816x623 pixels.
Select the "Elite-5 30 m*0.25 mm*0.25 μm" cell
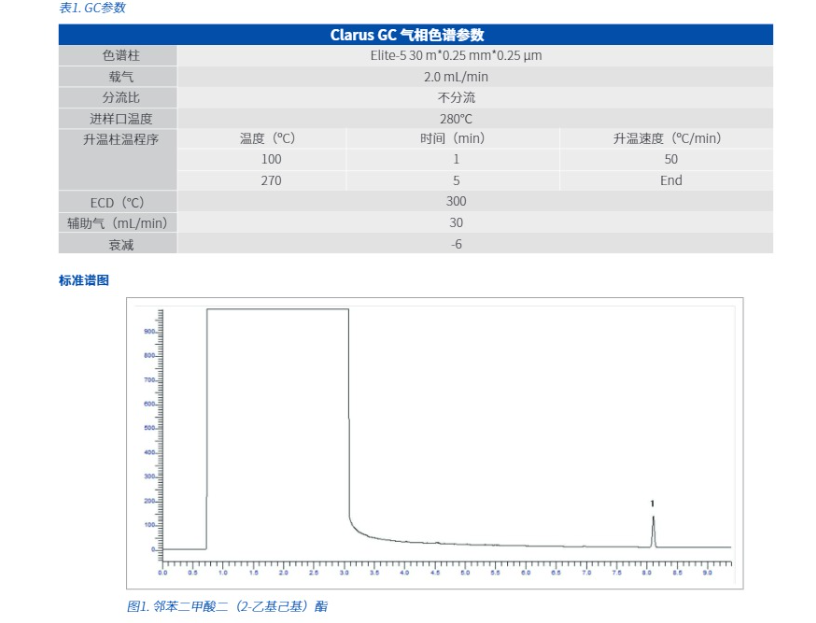point(456,56)
